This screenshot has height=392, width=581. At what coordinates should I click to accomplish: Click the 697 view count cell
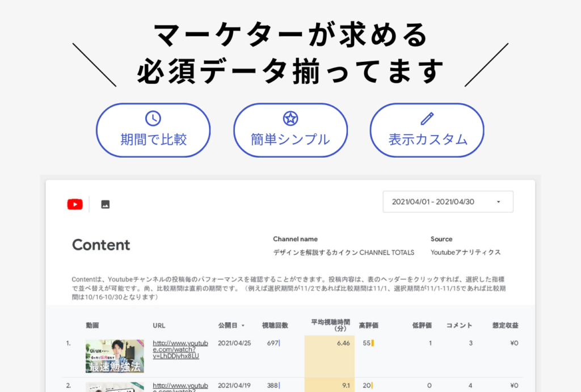coord(273,343)
